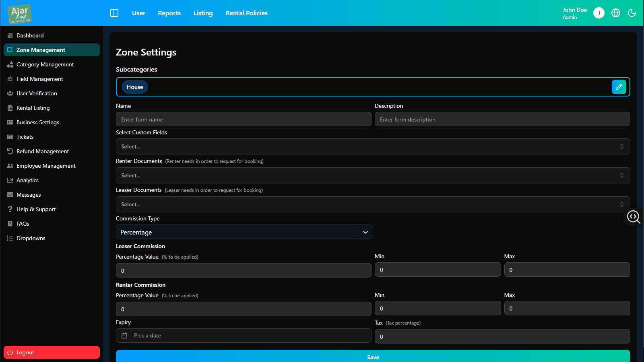Click the John Doe Admin name
644x362 pixels.
pos(575,13)
